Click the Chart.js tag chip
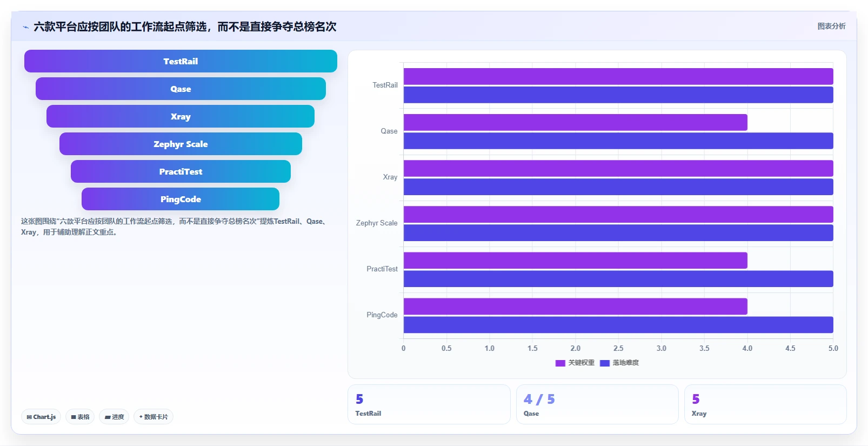This screenshot has width=868, height=446. pos(41,417)
